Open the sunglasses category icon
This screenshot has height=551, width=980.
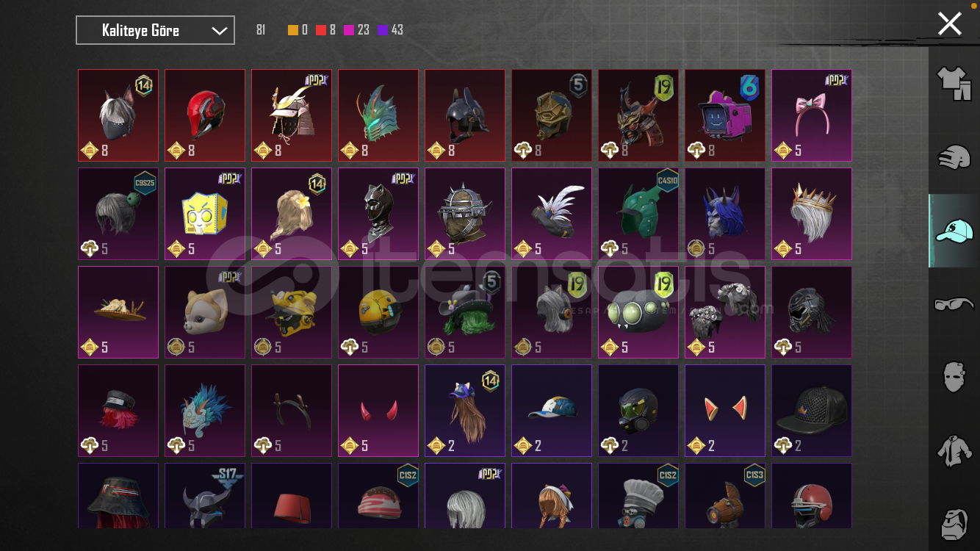(x=954, y=304)
